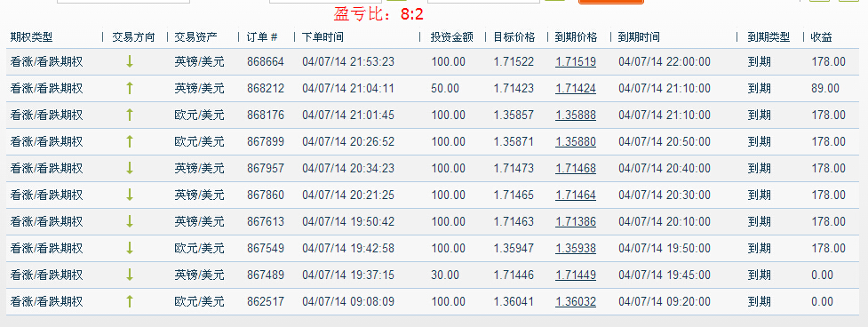868x327 pixels.
Task: Click the down arrow for order 867549
Action: click(x=130, y=249)
